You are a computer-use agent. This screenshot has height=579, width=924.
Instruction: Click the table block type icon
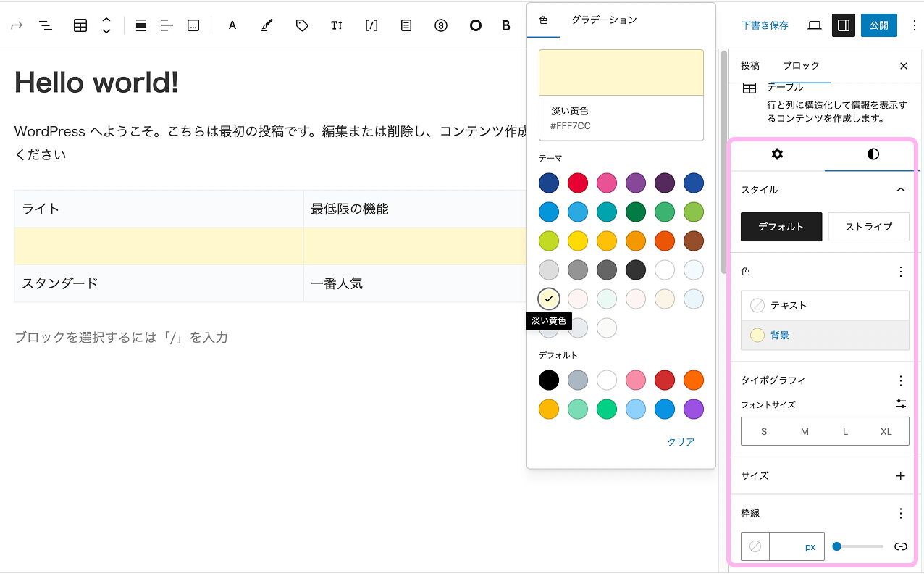point(80,25)
